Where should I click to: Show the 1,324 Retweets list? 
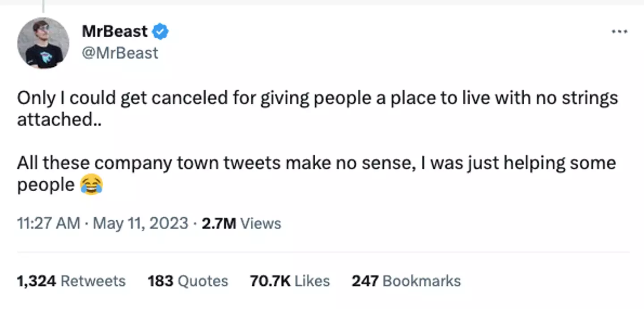tap(71, 281)
